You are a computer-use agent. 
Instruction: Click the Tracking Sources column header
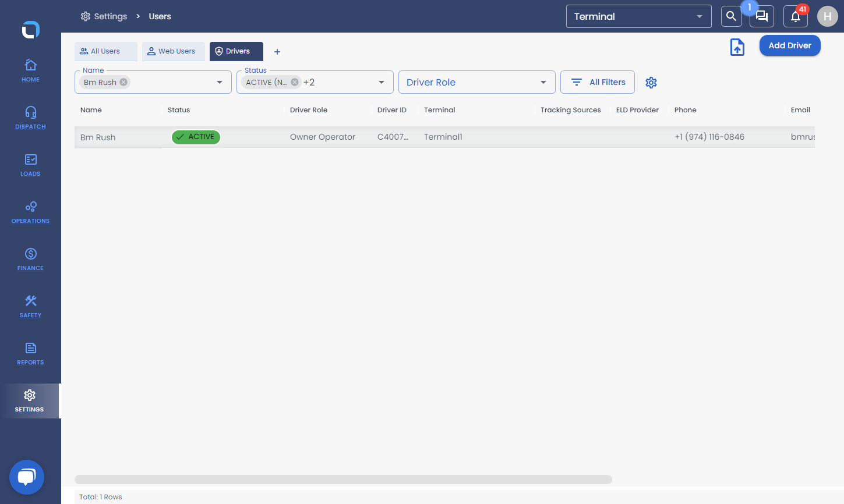[x=571, y=110]
